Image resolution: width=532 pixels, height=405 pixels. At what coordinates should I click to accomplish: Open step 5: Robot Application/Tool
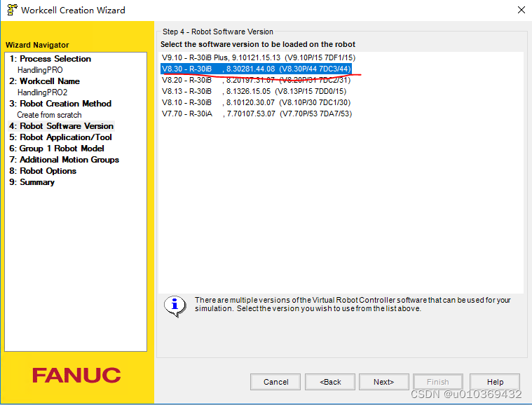[x=60, y=137]
